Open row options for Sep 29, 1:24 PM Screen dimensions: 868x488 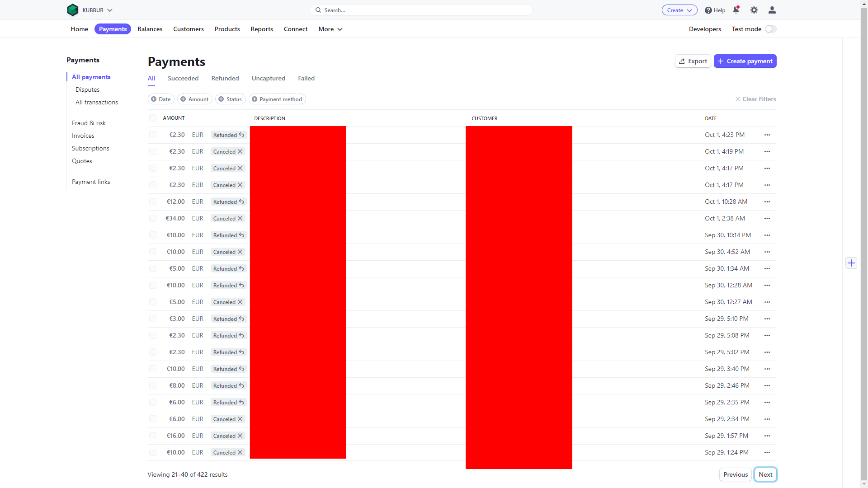[767, 453]
